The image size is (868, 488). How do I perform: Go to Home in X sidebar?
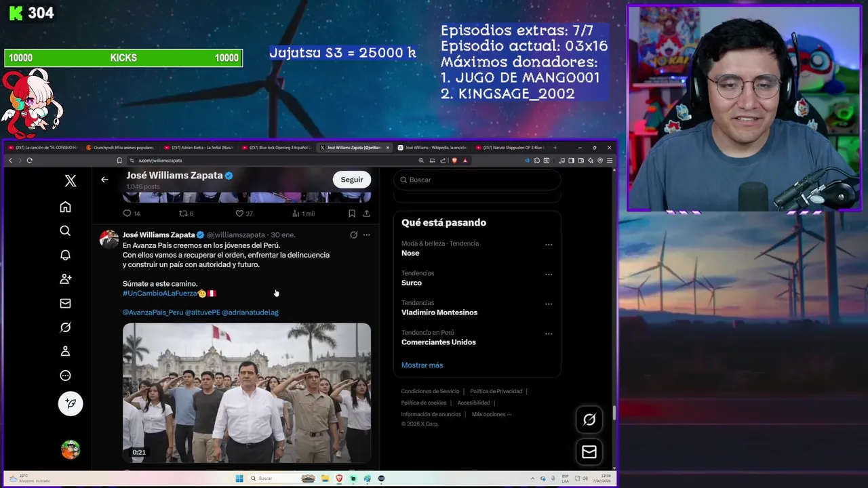[x=65, y=207]
